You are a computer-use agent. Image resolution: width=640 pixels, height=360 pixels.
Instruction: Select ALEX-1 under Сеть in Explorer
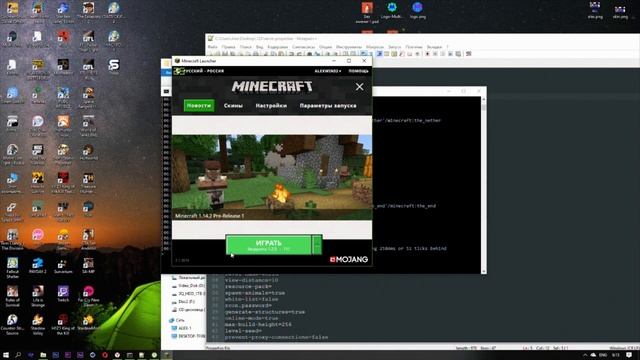coord(182,328)
